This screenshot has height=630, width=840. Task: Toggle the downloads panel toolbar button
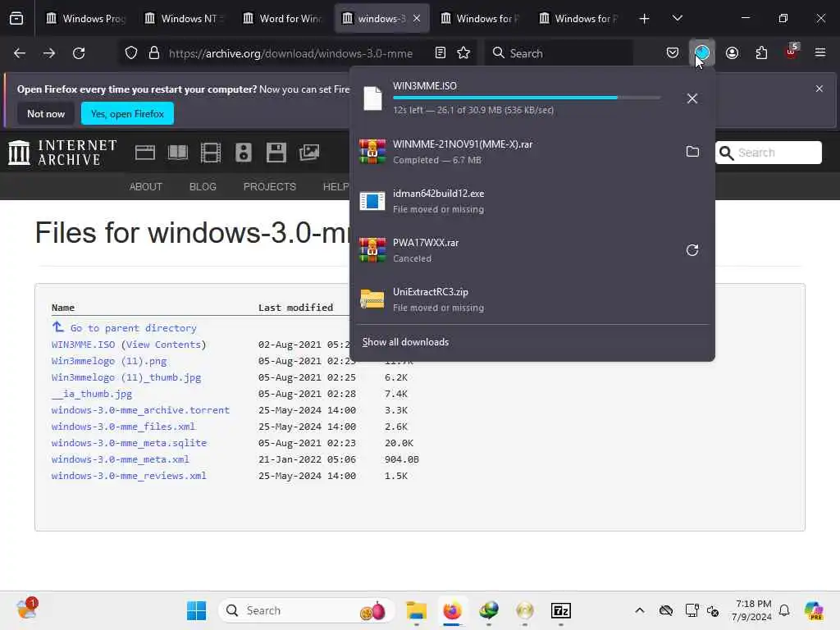702,52
